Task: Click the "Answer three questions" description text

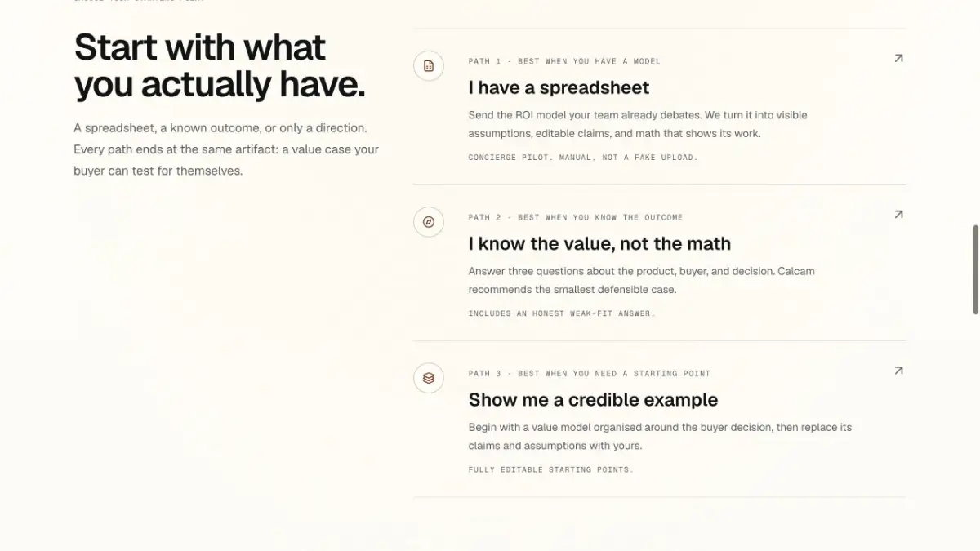Action: pyautogui.click(x=642, y=280)
